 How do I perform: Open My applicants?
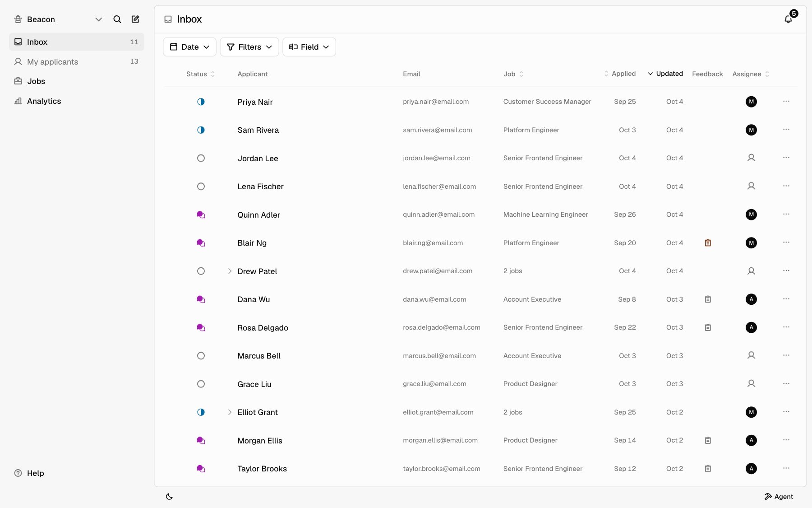[77, 61]
